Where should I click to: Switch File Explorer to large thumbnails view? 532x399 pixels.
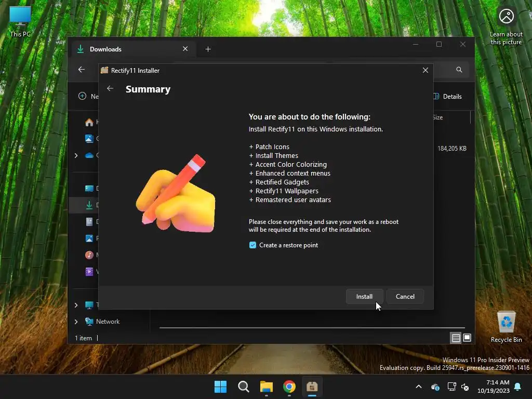coord(467,338)
